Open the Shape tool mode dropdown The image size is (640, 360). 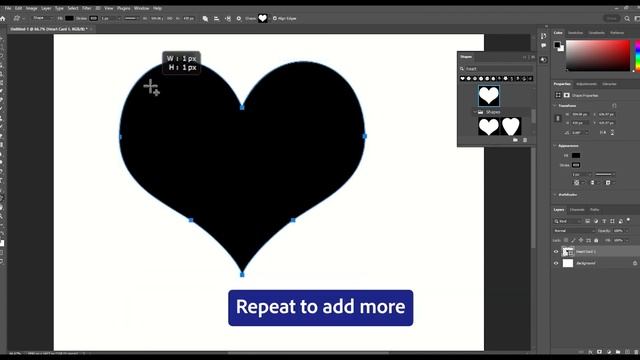pyautogui.click(x=42, y=18)
